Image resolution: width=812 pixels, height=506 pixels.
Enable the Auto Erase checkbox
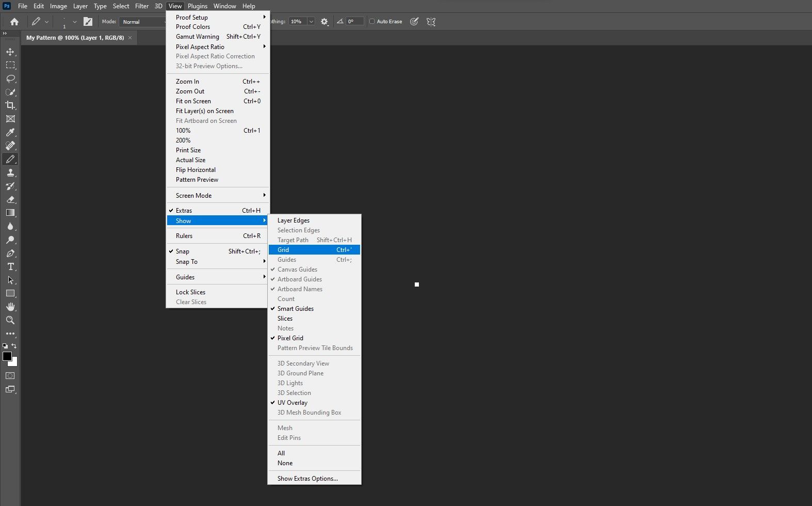click(x=372, y=22)
